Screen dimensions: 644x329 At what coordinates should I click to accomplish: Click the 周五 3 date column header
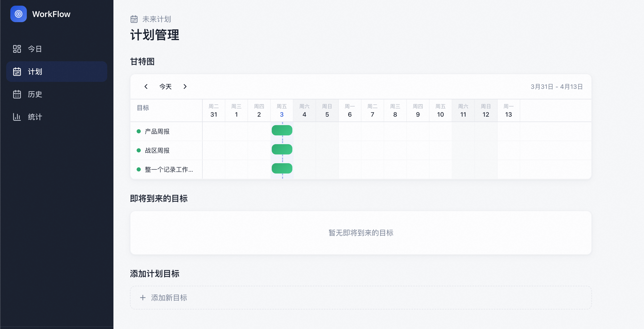click(282, 110)
